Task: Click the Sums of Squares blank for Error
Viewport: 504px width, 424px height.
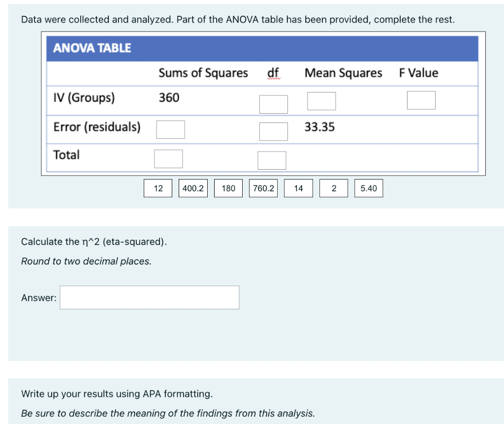Action: point(170,129)
